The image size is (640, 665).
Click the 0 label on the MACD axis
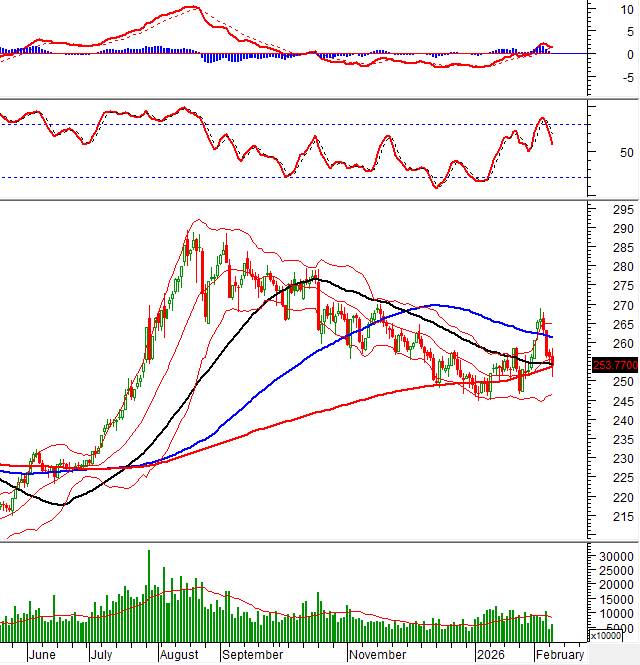click(x=630, y=54)
